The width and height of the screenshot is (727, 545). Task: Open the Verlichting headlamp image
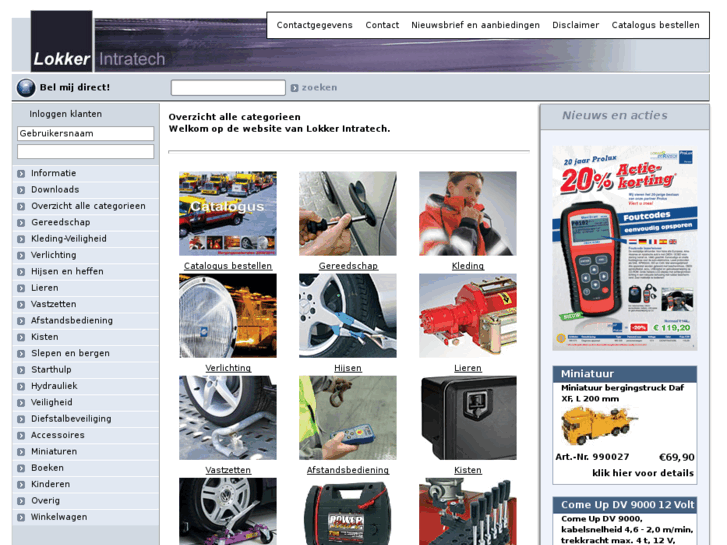pyautogui.click(x=228, y=315)
